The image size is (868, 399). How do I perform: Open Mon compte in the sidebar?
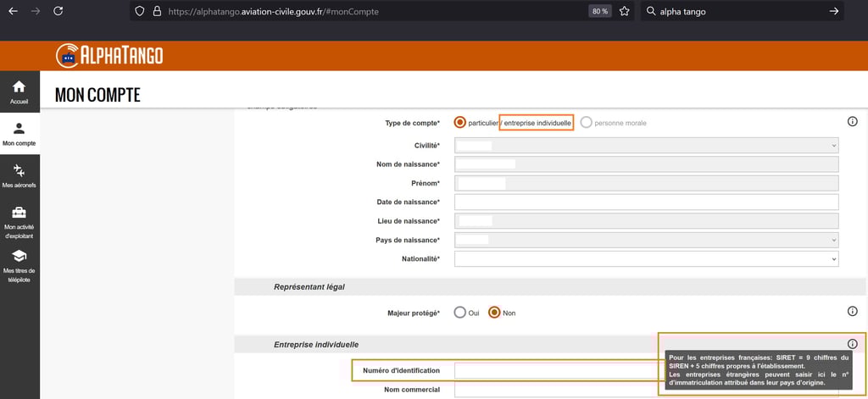(19, 134)
